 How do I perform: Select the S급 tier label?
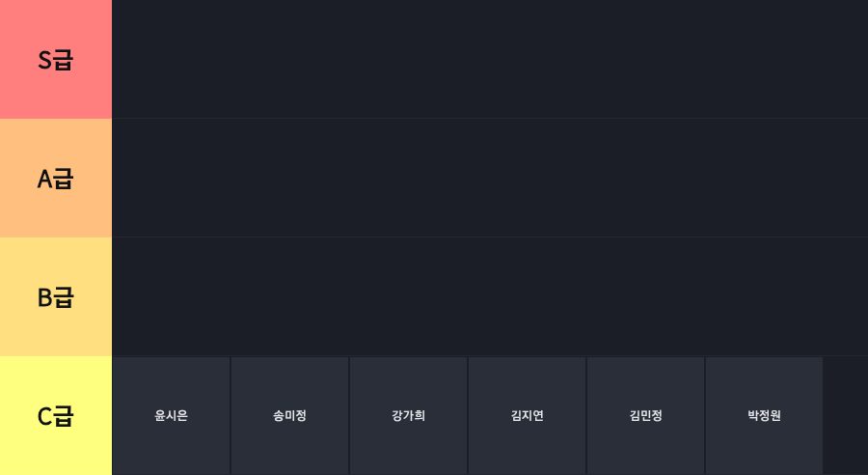[x=55, y=59]
